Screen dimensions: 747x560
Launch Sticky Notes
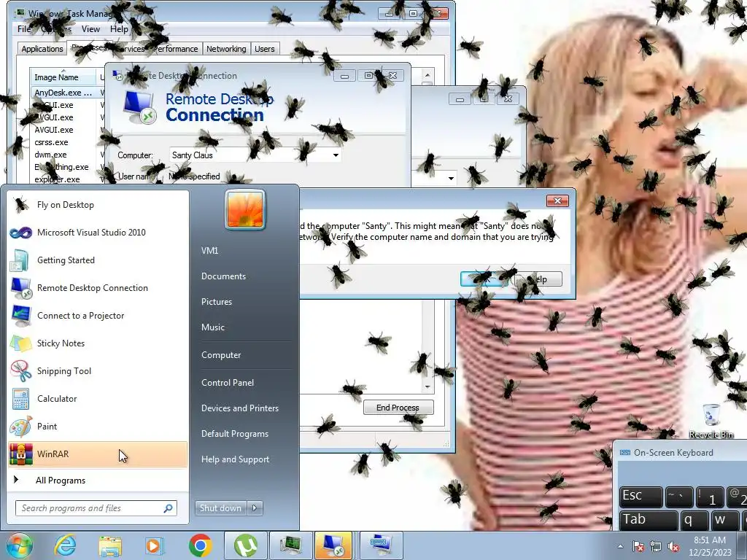(x=98, y=343)
